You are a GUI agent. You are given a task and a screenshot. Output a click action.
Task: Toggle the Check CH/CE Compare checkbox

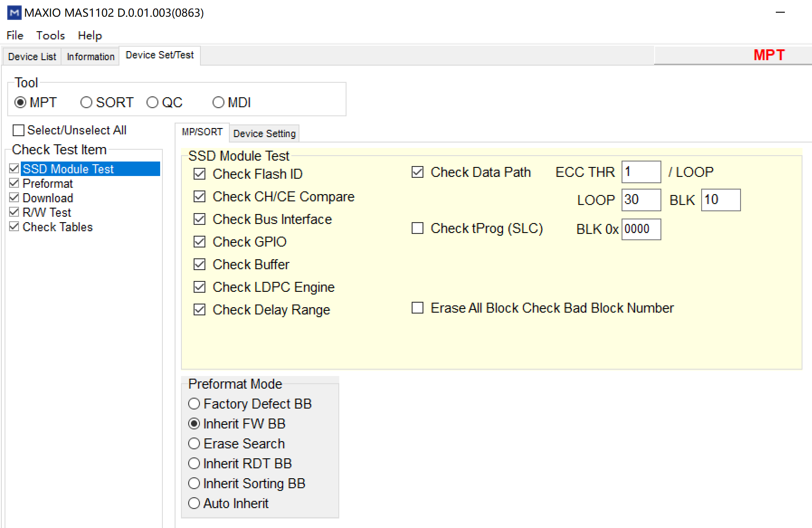point(199,197)
